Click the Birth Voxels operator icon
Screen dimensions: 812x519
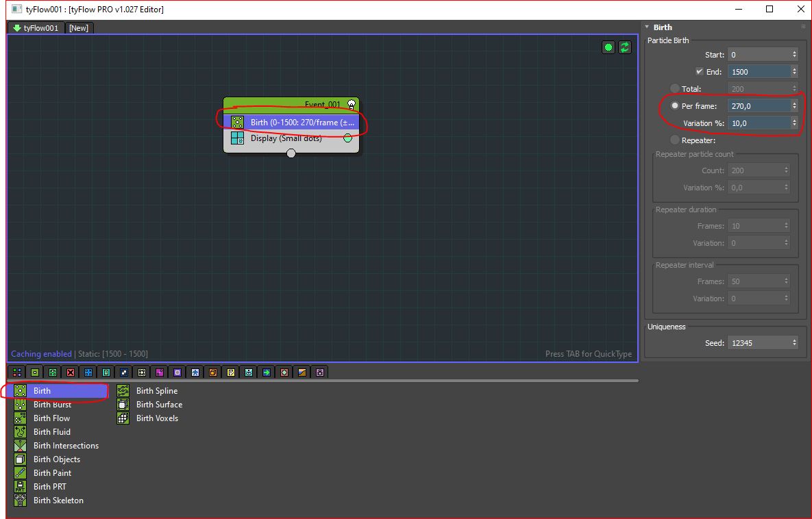123,418
